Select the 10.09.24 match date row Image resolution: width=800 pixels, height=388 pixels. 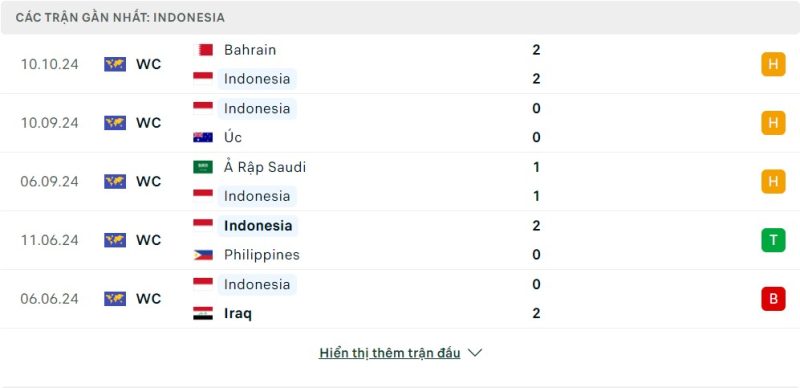[400, 123]
